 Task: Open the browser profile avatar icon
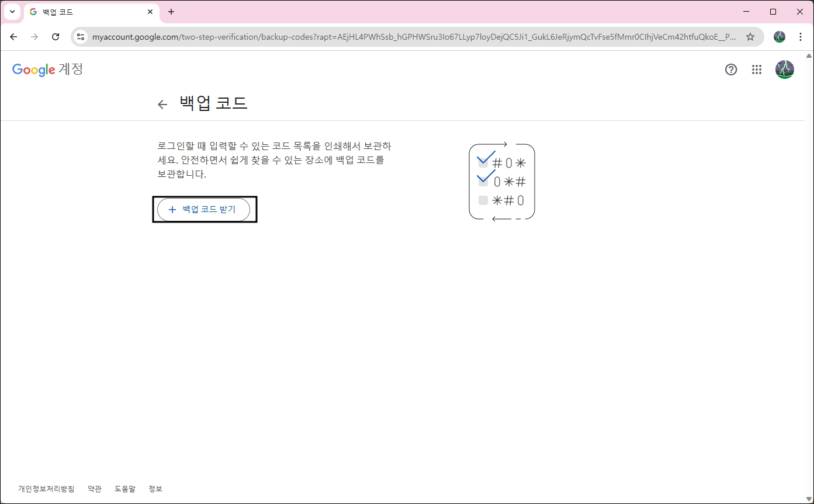779,36
